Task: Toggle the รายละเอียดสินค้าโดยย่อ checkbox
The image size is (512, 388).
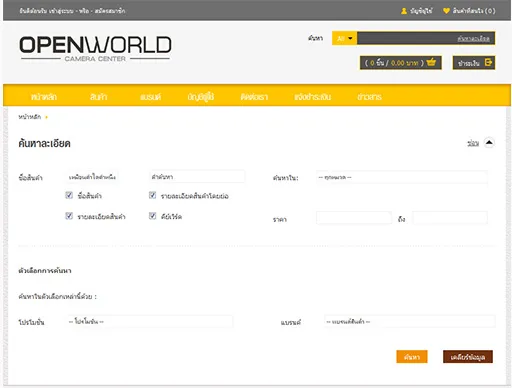Action: [x=152, y=195]
